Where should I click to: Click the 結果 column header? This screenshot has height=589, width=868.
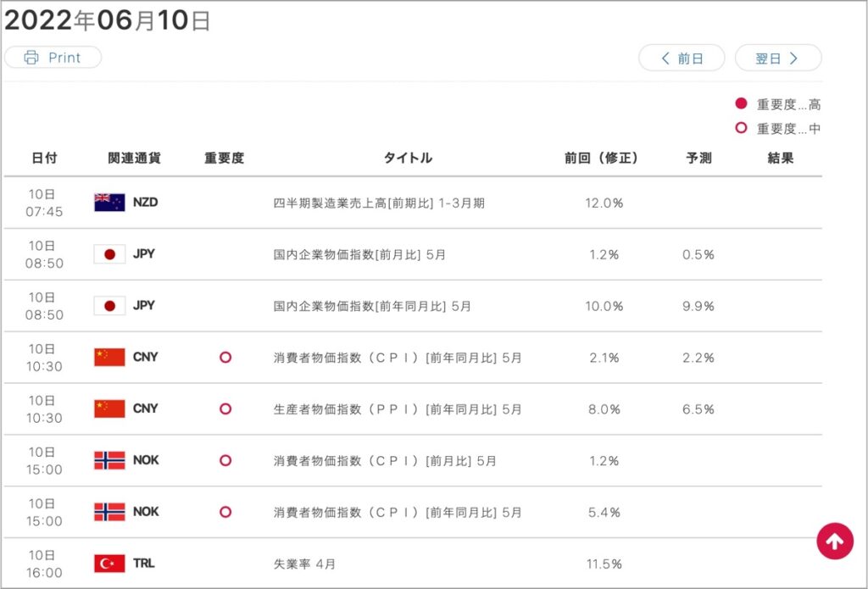coord(781,158)
